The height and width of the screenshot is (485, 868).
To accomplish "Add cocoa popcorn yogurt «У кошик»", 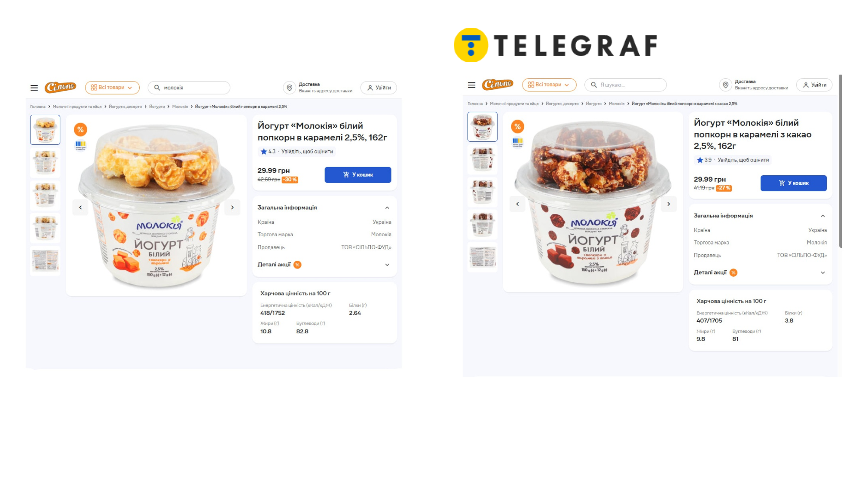I will pos(794,183).
